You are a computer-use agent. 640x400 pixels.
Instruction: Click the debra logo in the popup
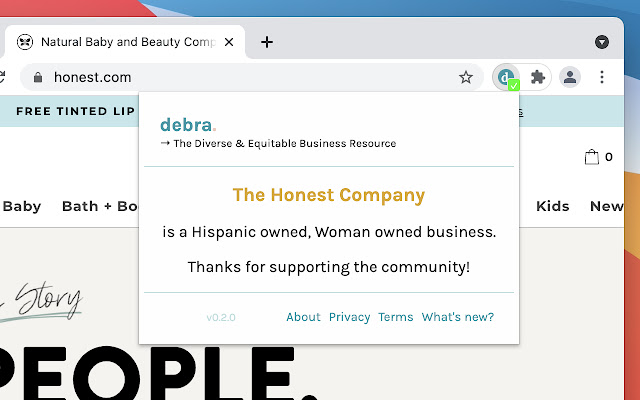[188, 124]
